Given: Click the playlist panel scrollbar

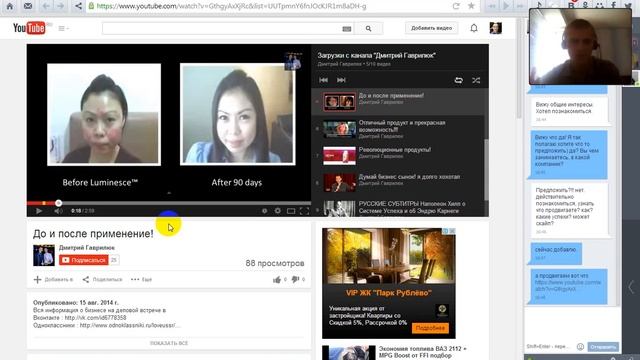Looking at the screenshot, I should [486, 169].
